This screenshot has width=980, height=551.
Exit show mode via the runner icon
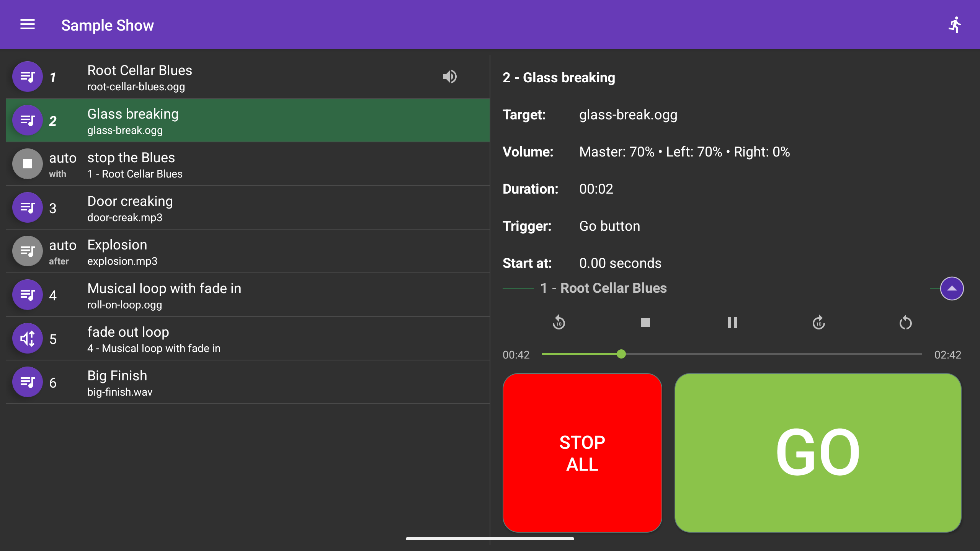tap(955, 24)
